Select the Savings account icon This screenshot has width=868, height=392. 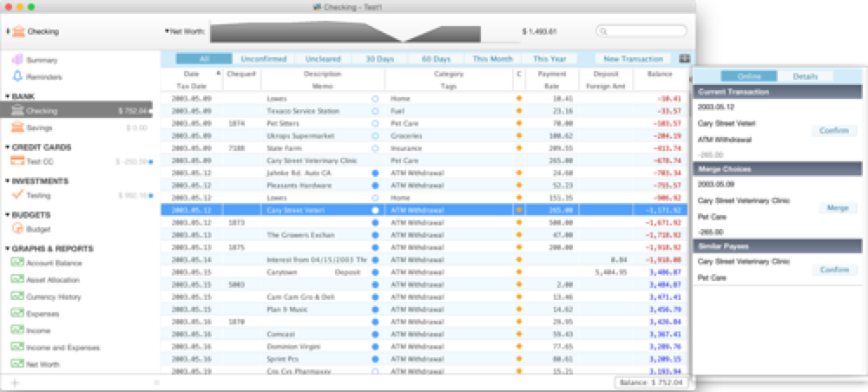pyautogui.click(x=17, y=127)
